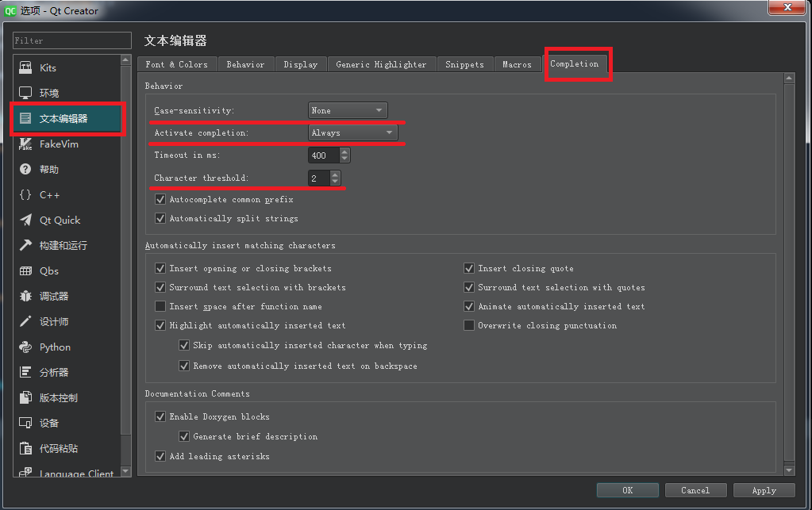Select the FakeVim sidebar icon
Image resolution: width=812 pixels, height=510 pixels.
25,144
